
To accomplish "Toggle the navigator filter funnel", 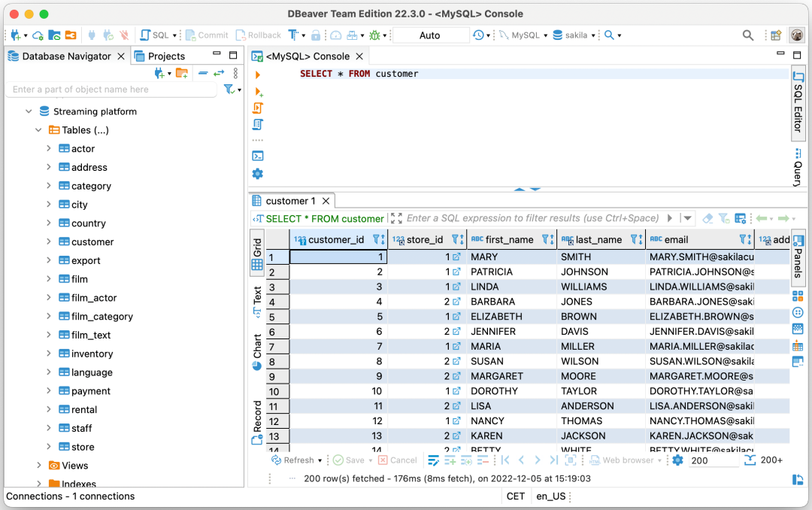I will [x=228, y=89].
